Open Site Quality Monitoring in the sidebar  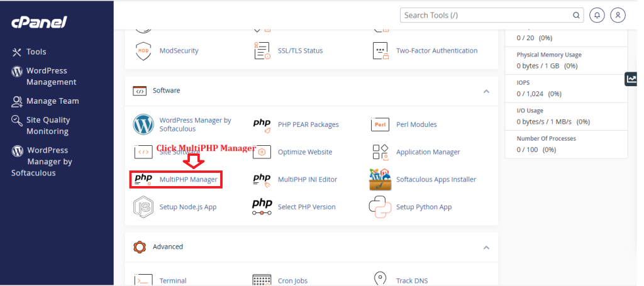point(41,126)
